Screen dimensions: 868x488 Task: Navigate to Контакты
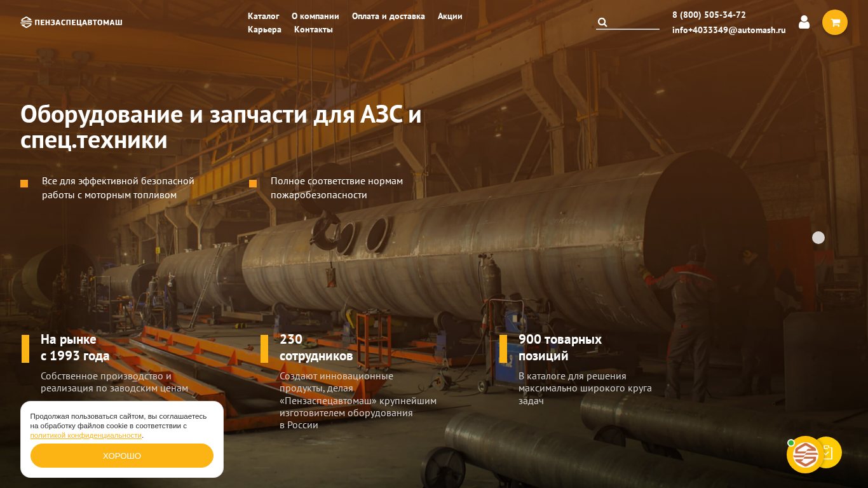[313, 29]
